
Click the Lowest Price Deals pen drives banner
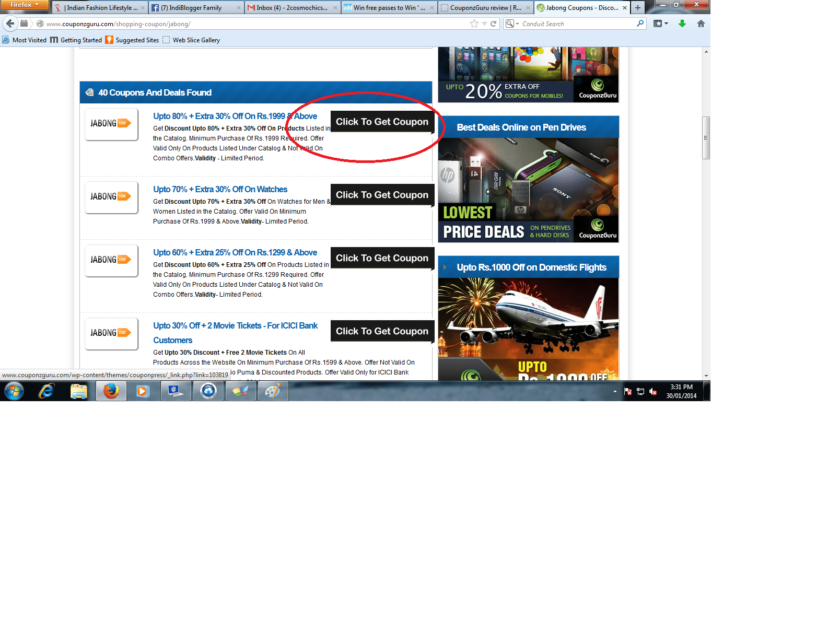coord(528,190)
